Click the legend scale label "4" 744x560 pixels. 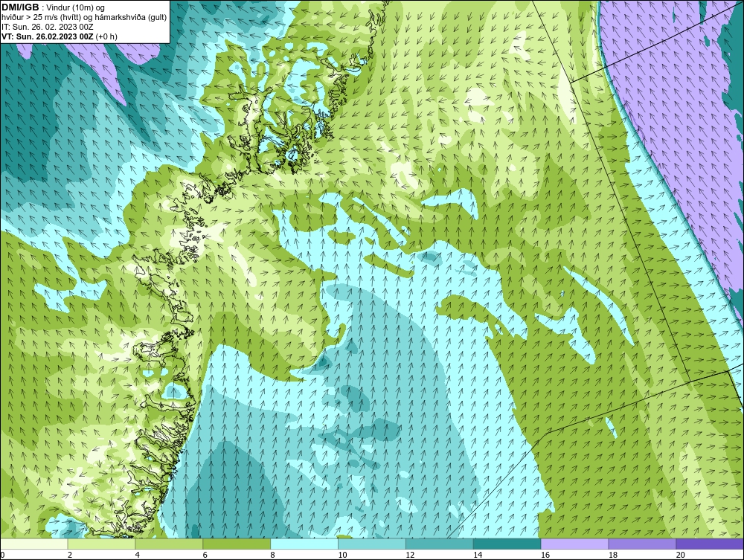(137, 555)
